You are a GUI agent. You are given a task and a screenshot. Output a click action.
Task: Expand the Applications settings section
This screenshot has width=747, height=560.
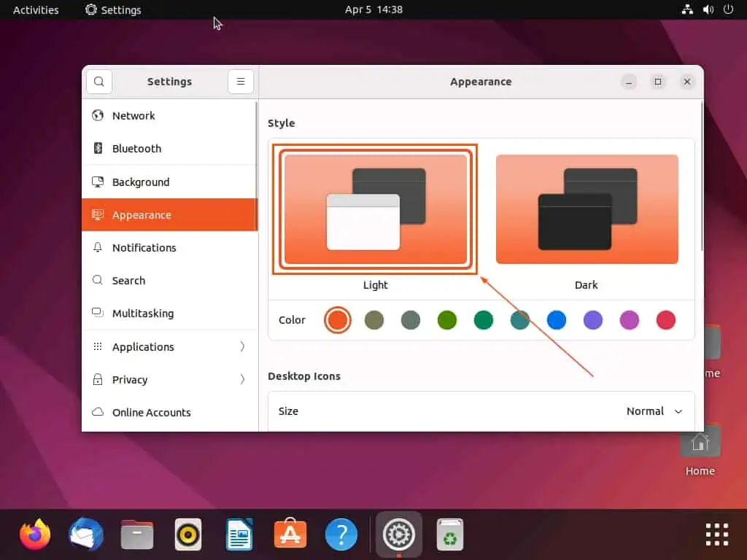click(x=169, y=347)
